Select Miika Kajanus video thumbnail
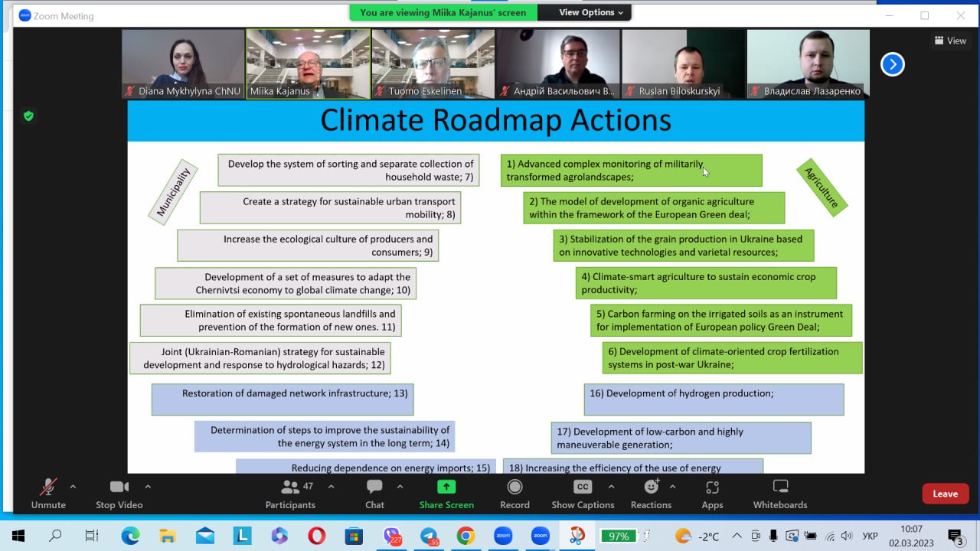The height and width of the screenshot is (551, 980). coord(309,64)
